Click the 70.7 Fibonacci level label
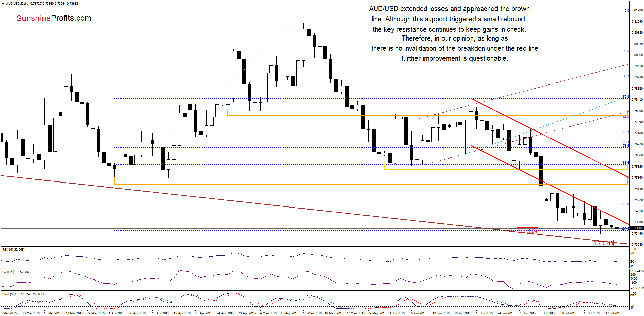The height and width of the screenshot is (316, 644). pyautogui.click(x=626, y=132)
